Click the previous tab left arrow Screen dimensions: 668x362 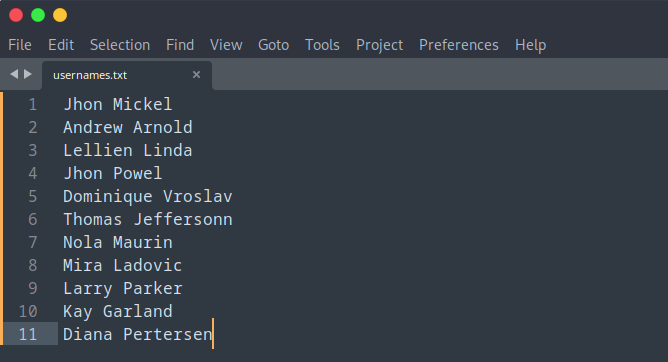click(x=14, y=74)
